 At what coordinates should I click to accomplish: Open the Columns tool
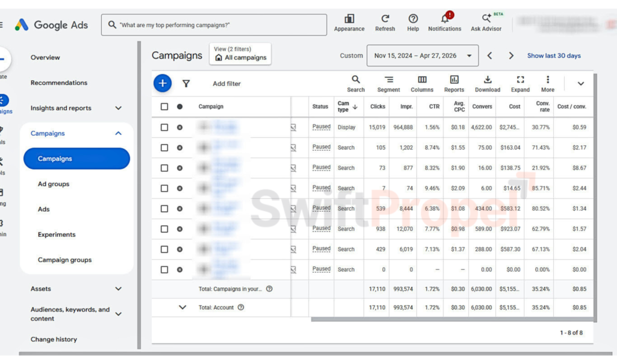point(422,84)
